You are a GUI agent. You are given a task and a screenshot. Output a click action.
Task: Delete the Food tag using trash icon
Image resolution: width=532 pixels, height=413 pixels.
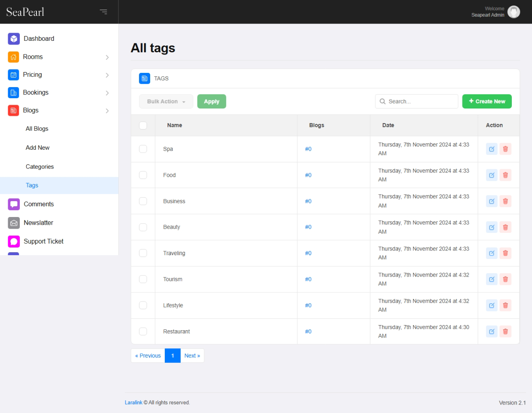[x=505, y=175]
